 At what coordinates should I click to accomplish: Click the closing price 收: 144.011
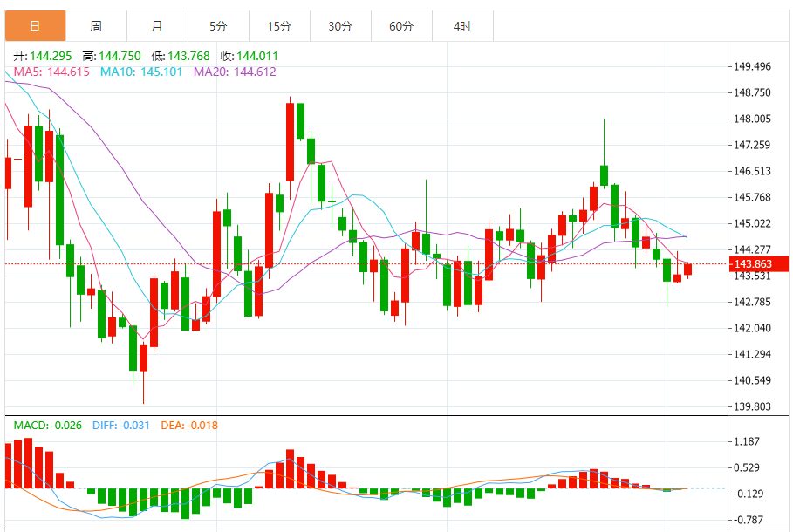250,56
